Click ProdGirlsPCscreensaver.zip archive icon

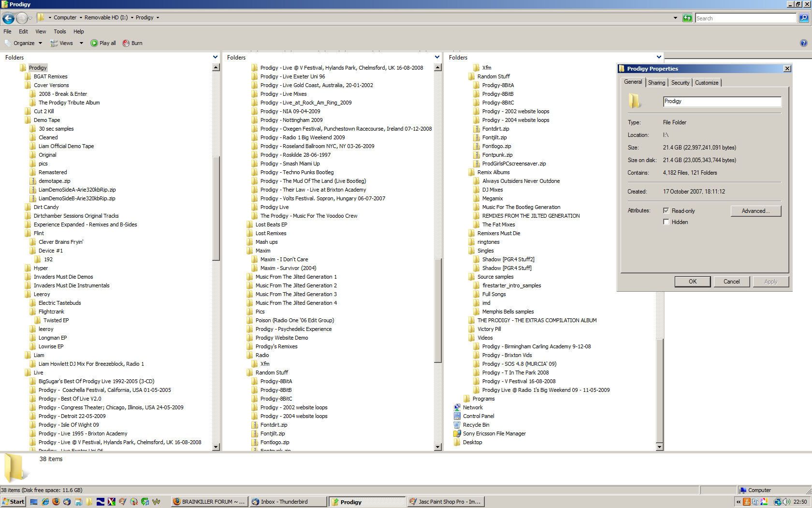click(477, 164)
